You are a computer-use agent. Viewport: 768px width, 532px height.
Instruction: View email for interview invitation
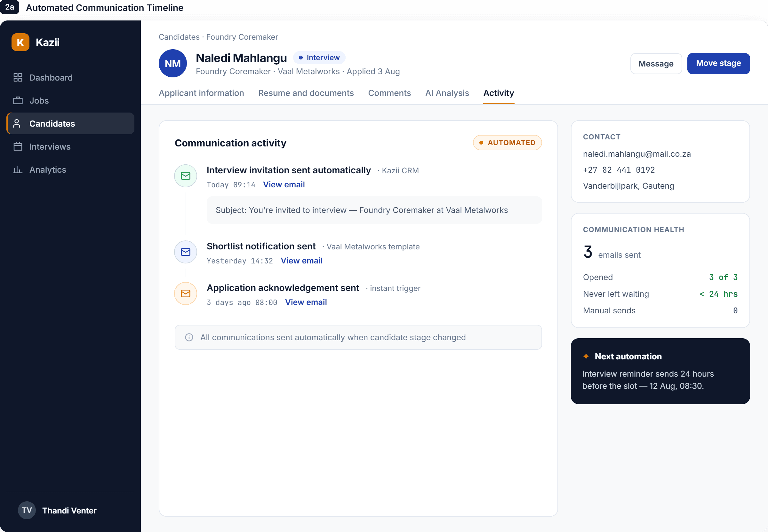[284, 184]
